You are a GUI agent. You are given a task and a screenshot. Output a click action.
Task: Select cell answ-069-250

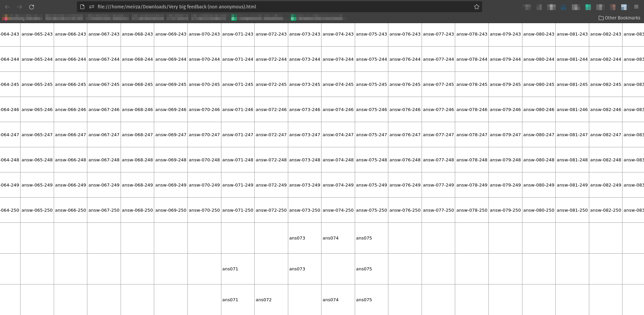(x=171, y=210)
